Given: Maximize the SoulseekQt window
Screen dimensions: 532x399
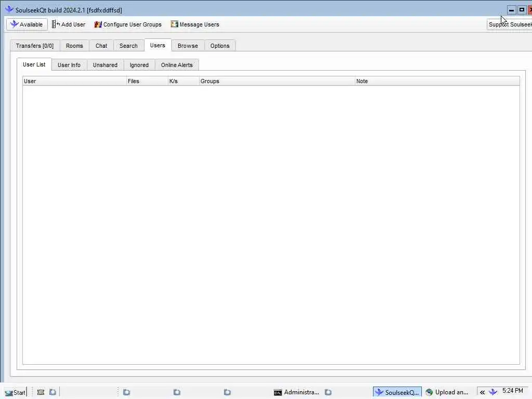Looking at the screenshot, I should coord(522,10).
